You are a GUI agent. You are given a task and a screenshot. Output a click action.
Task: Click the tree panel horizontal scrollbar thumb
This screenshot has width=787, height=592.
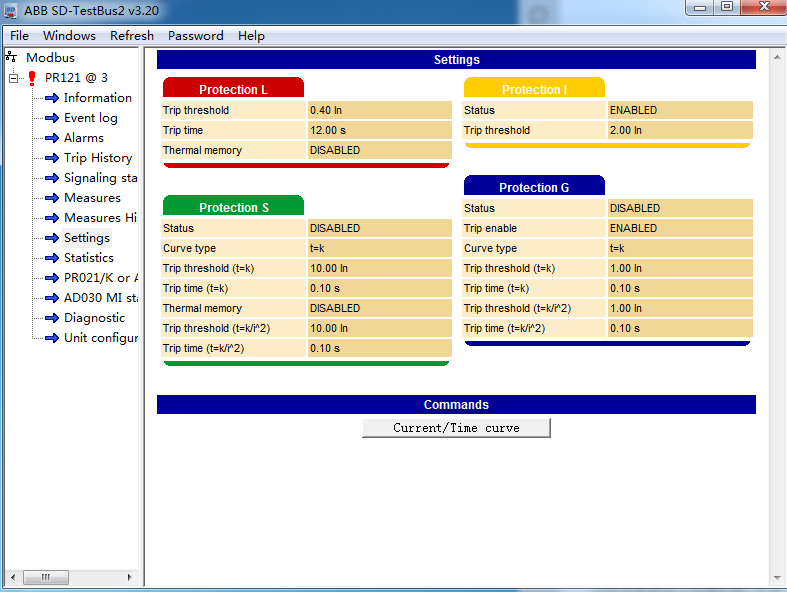coord(46,577)
